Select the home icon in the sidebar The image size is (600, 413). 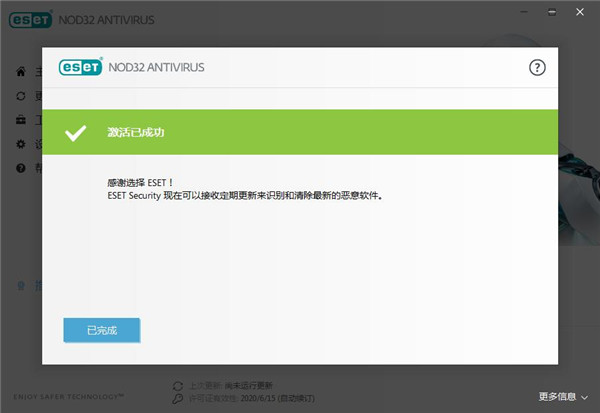[x=21, y=72]
